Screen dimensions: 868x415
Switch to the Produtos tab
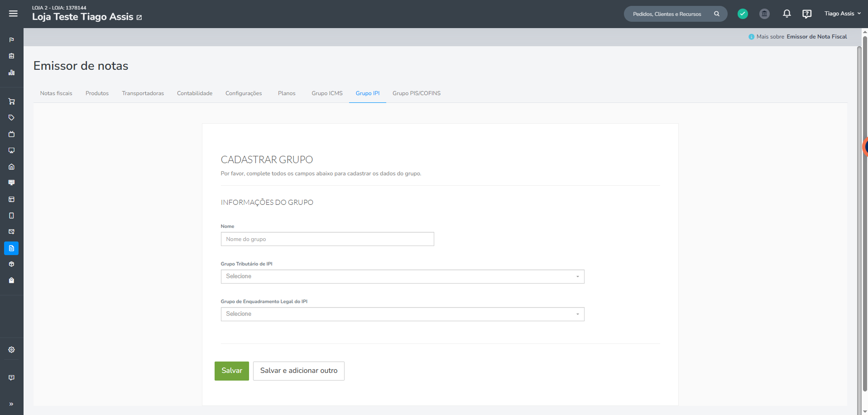point(97,93)
